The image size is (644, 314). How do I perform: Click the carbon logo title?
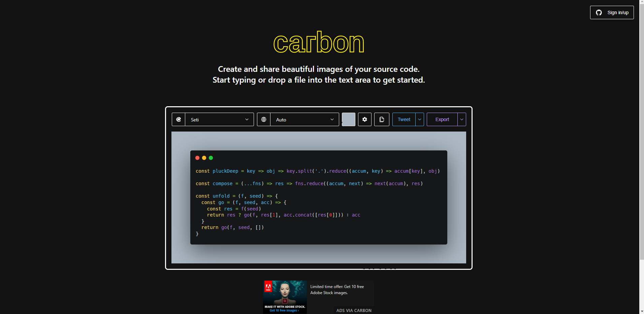(x=319, y=42)
